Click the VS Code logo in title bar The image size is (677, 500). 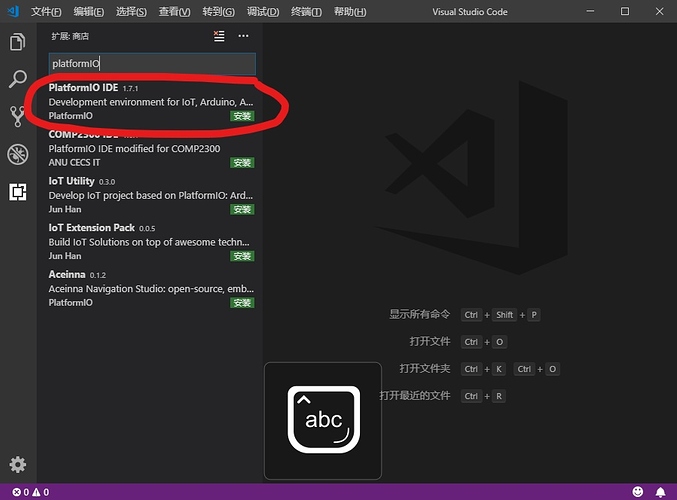[13, 11]
